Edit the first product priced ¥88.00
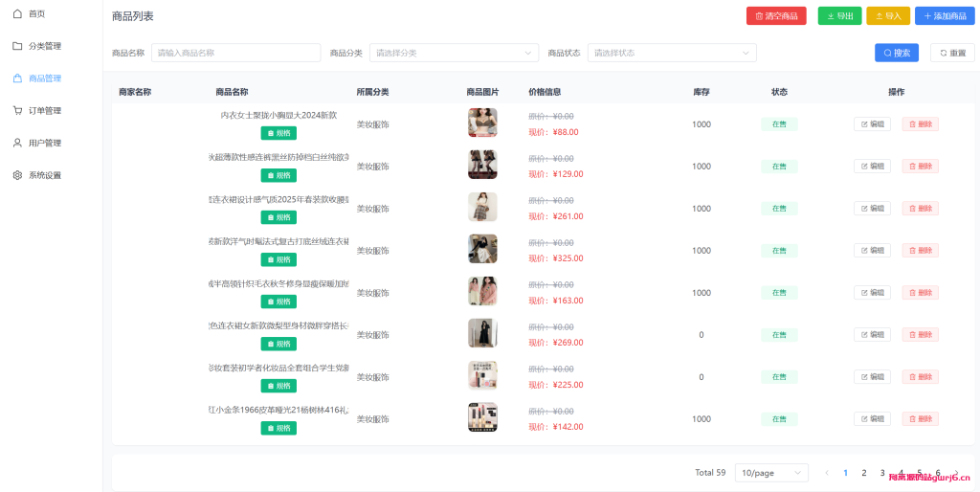Image resolution: width=980 pixels, height=492 pixels. pyautogui.click(x=872, y=124)
